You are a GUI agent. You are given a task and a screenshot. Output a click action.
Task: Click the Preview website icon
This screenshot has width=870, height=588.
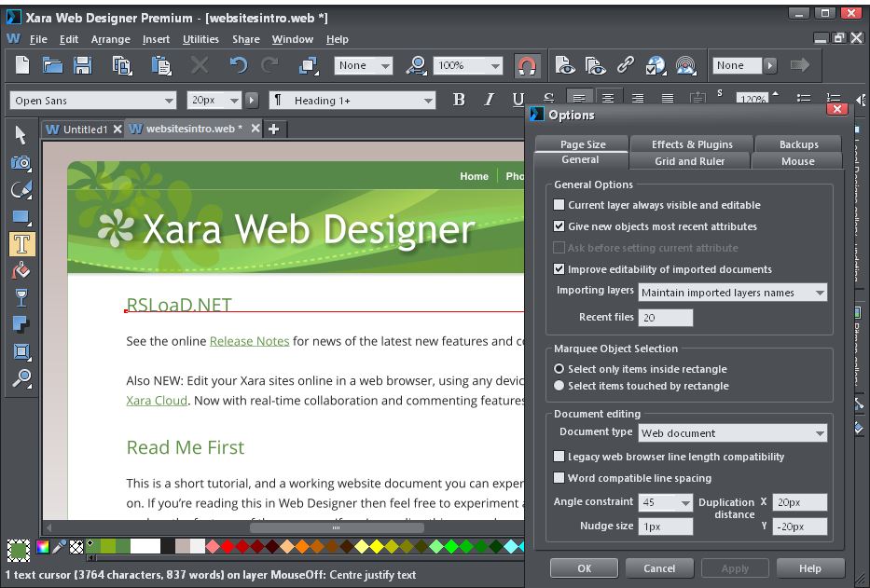click(x=595, y=65)
